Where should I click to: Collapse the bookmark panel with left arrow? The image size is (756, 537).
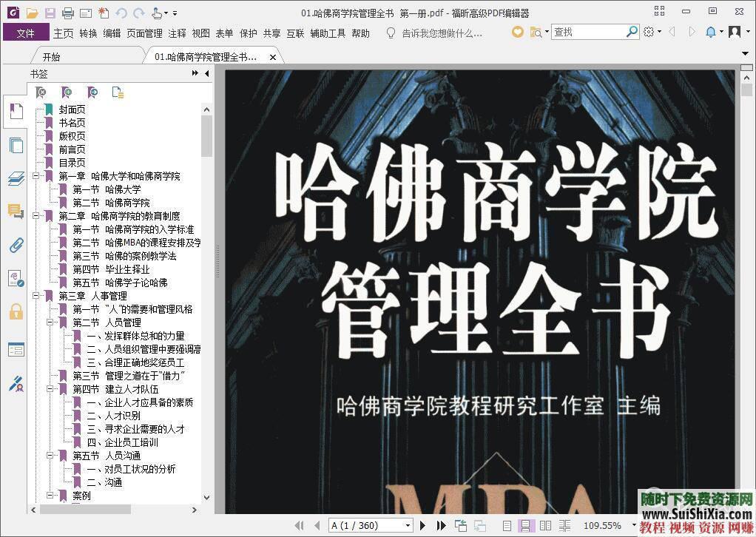tap(207, 73)
